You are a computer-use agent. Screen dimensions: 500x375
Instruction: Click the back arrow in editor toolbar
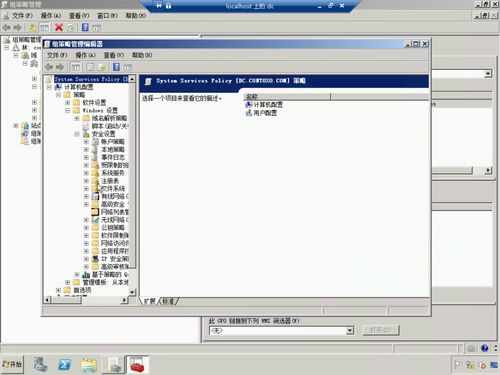coord(49,67)
